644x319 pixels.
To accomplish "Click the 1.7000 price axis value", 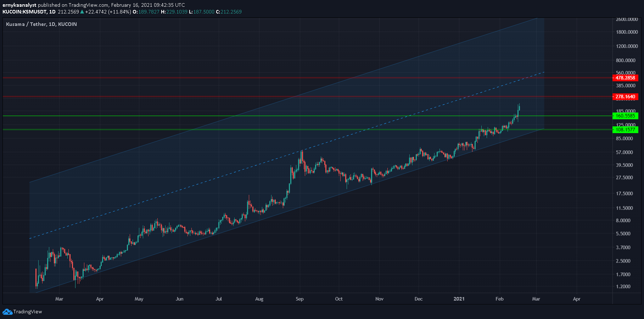I will point(623,274).
